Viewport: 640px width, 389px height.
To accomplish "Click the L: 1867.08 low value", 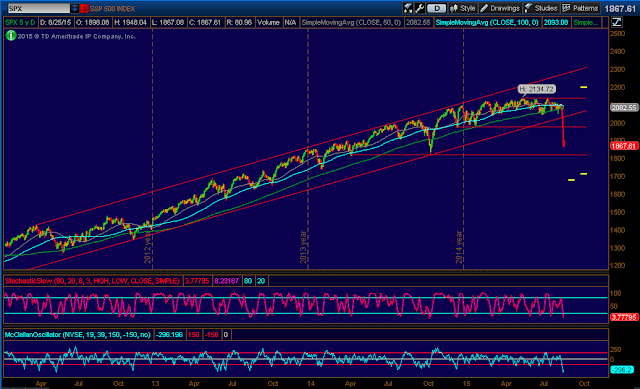I will coord(168,22).
